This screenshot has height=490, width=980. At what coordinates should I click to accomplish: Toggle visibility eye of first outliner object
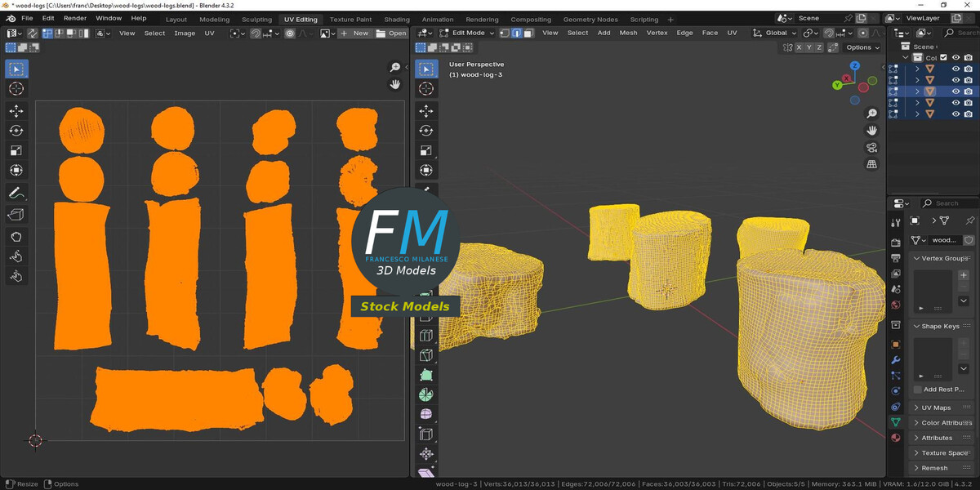(955, 69)
